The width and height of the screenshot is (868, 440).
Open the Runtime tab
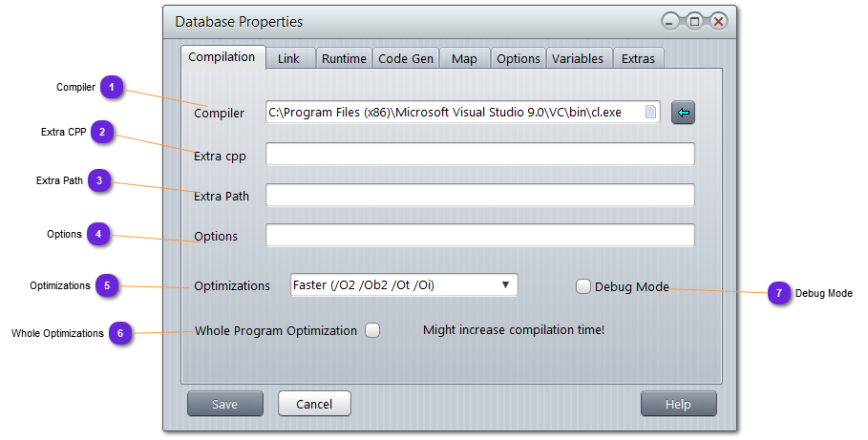point(344,58)
